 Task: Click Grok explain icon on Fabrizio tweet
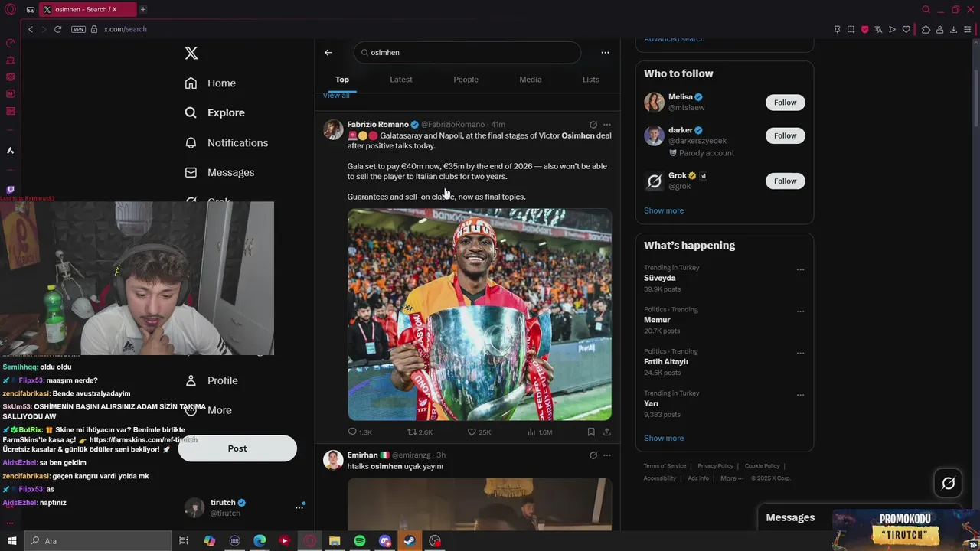(593, 125)
